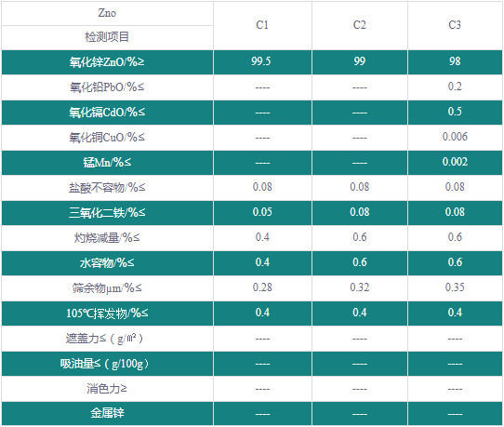Image resolution: width=504 pixels, height=427 pixels.
Task: Click the C1 column header
Action: (x=262, y=25)
